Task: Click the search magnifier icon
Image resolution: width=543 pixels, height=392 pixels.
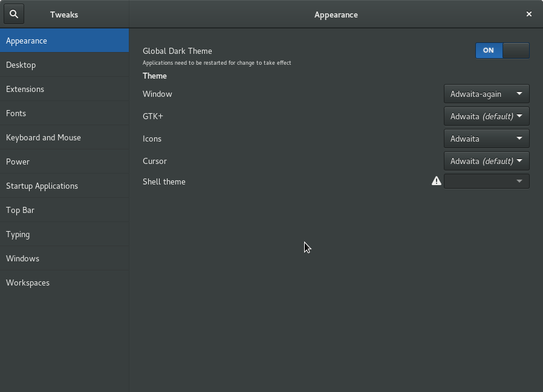Action: (14, 14)
